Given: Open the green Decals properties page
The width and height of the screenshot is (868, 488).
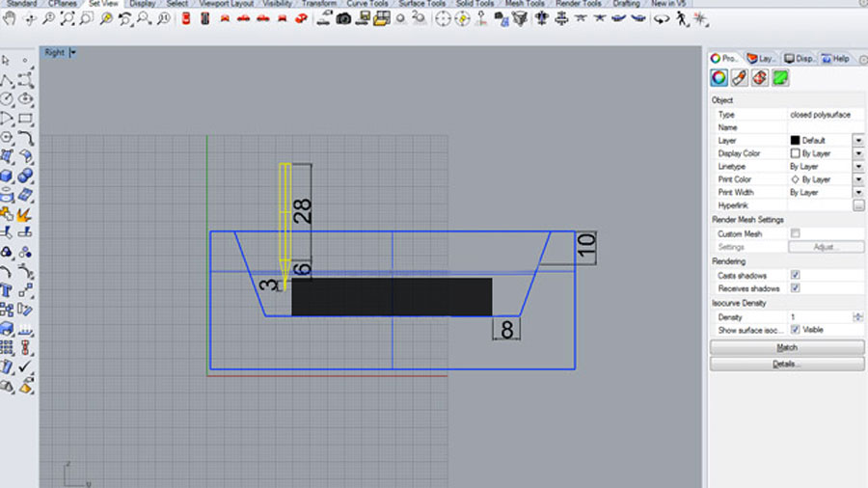Looking at the screenshot, I should pyautogui.click(x=780, y=78).
